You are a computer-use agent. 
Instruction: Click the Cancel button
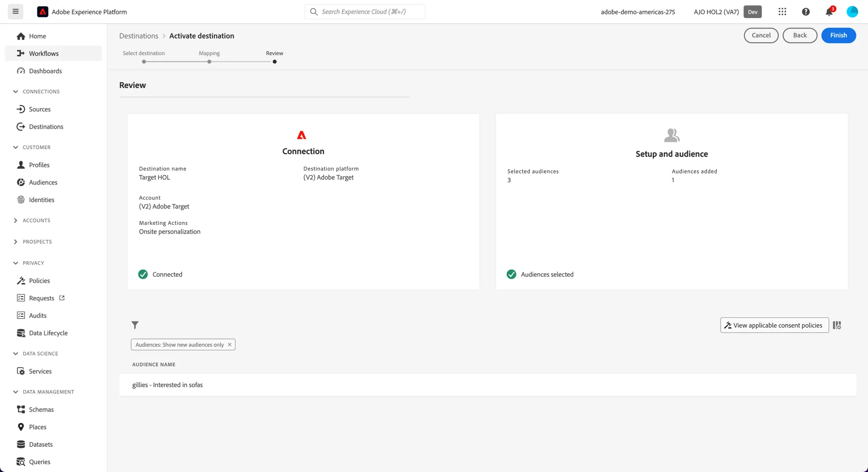point(761,35)
